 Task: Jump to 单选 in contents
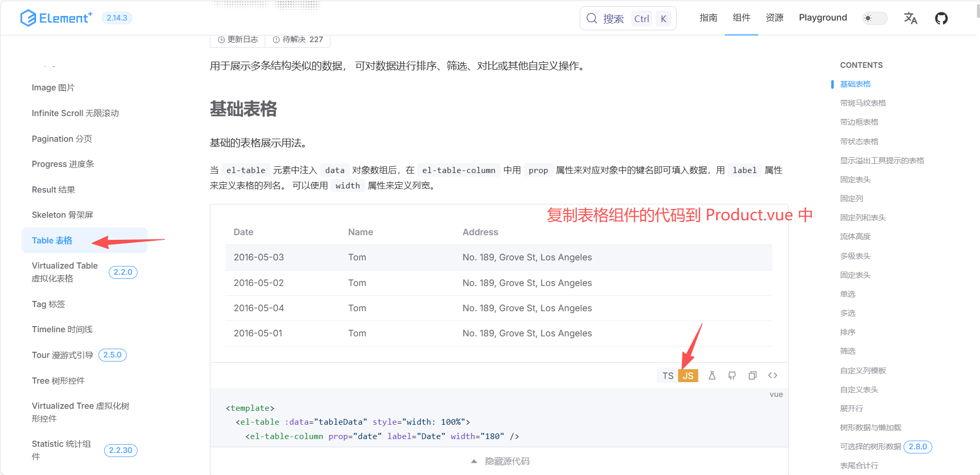(848, 294)
